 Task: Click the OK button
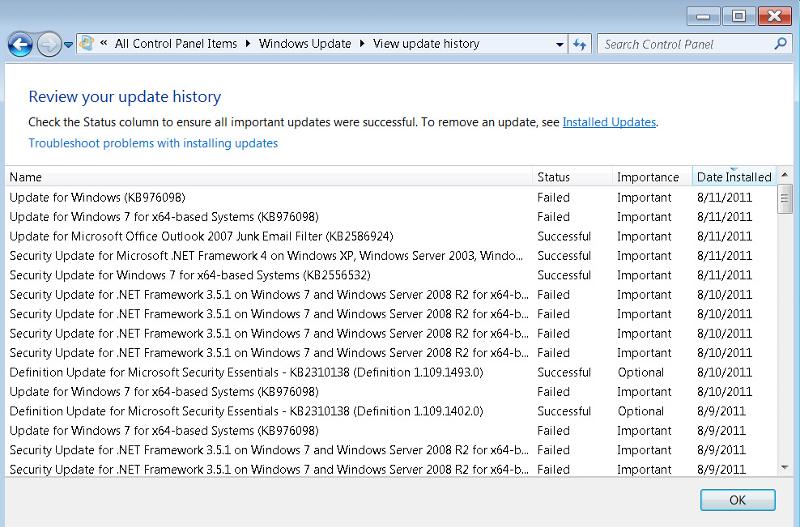737,500
